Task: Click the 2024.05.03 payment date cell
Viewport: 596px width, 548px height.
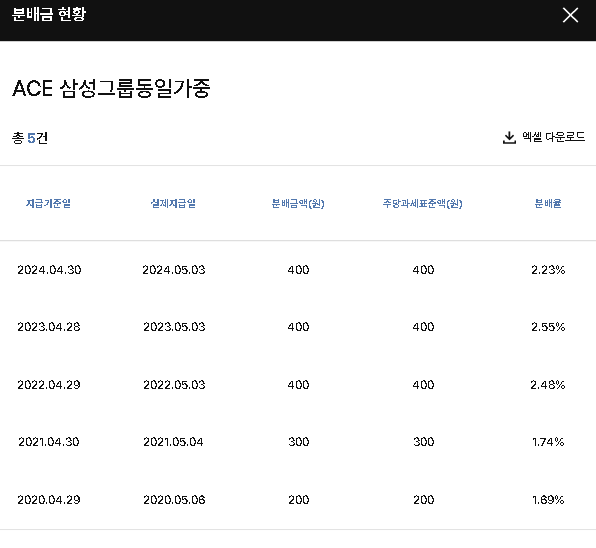Action: click(174, 270)
